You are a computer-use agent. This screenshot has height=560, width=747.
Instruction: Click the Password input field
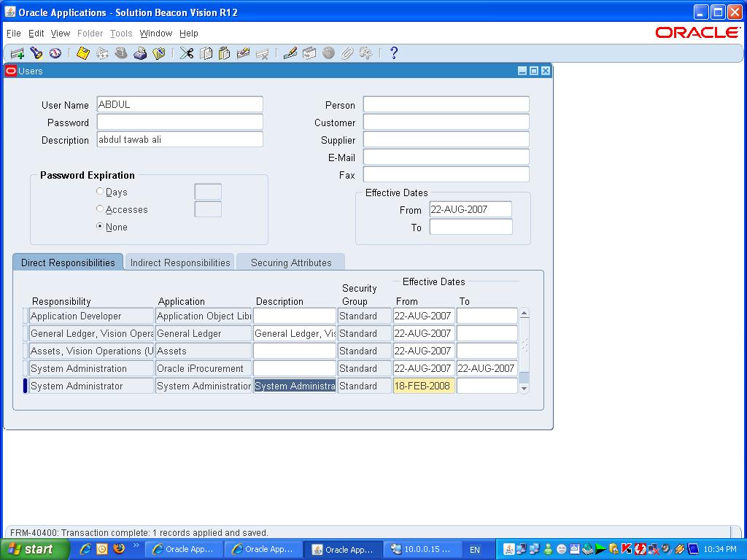tap(179, 122)
